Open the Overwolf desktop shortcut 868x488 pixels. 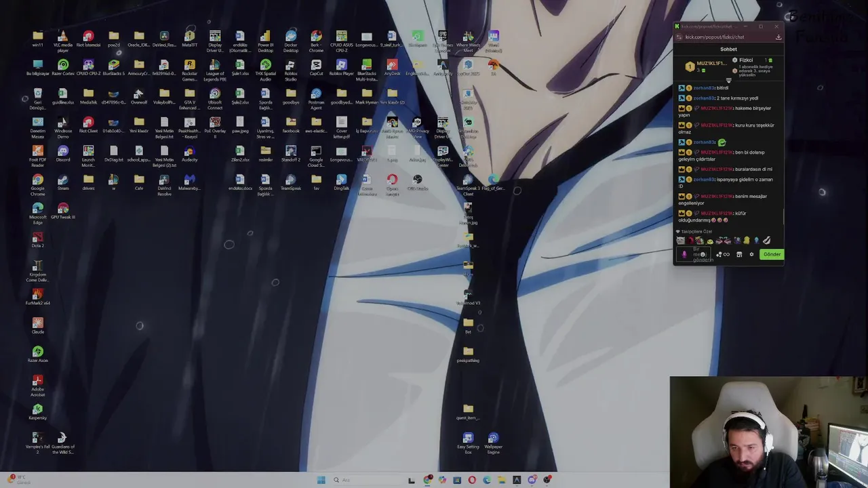tap(139, 96)
